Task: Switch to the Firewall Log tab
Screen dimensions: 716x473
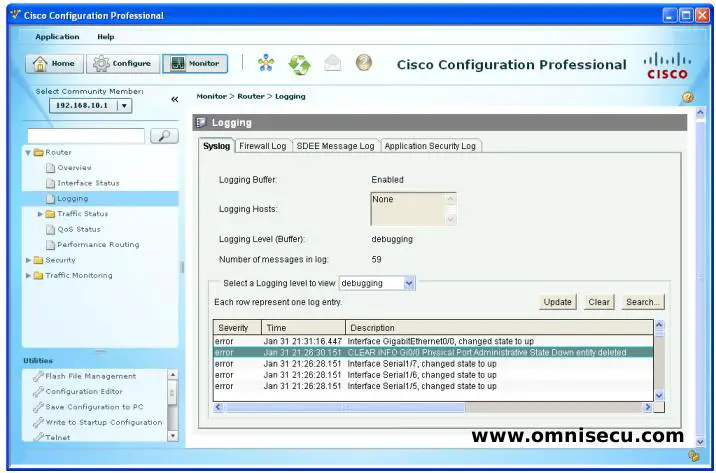Action: 263,146
